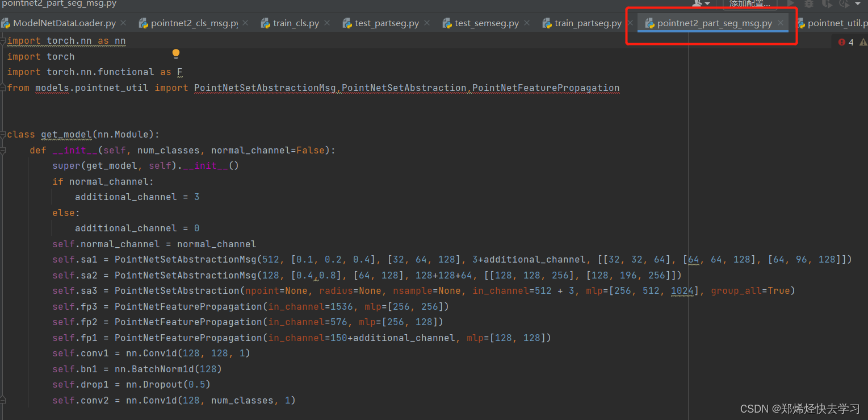Image resolution: width=868 pixels, height=420 pixels.
Task: Click the Run play icon in the toolbar
Action: [791, 3]
